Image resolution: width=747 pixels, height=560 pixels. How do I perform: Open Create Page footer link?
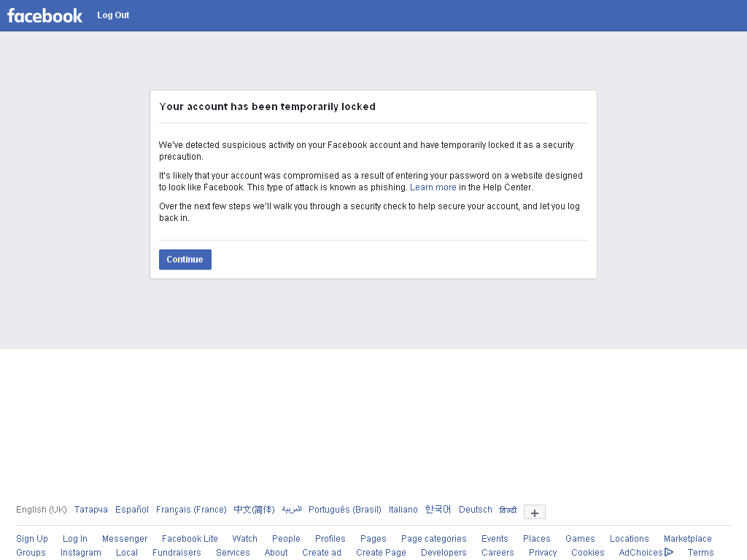tap(381, 553)
